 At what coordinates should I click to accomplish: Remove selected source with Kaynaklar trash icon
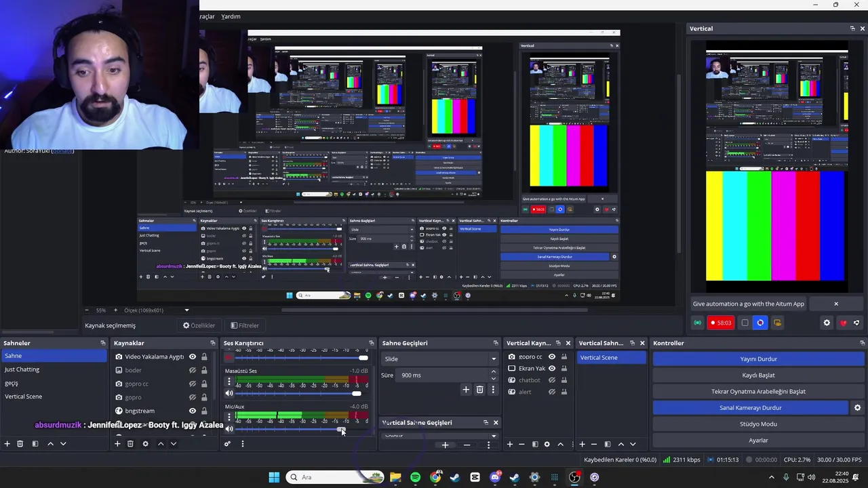tap(130, 444)
